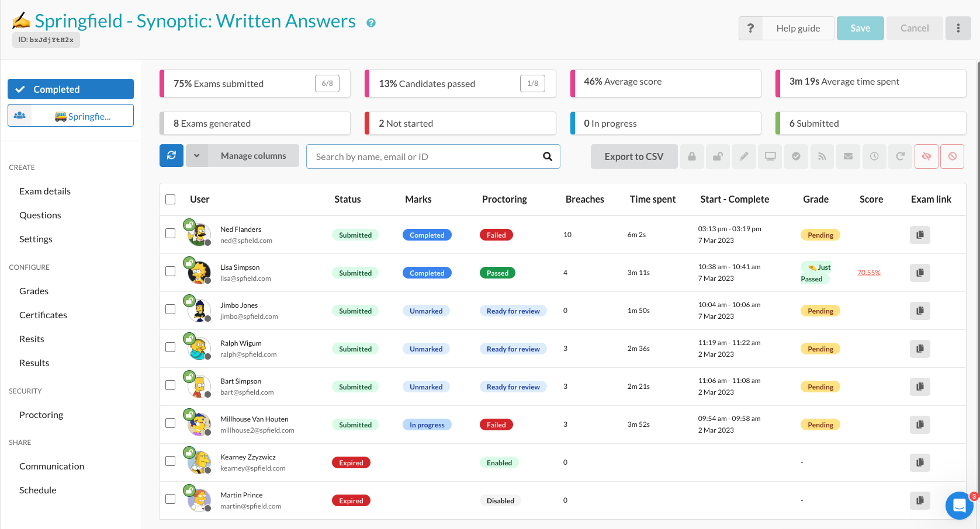Tick the checkbox for Lisa Simpson

pyautogui.click(x=171, y=272)
